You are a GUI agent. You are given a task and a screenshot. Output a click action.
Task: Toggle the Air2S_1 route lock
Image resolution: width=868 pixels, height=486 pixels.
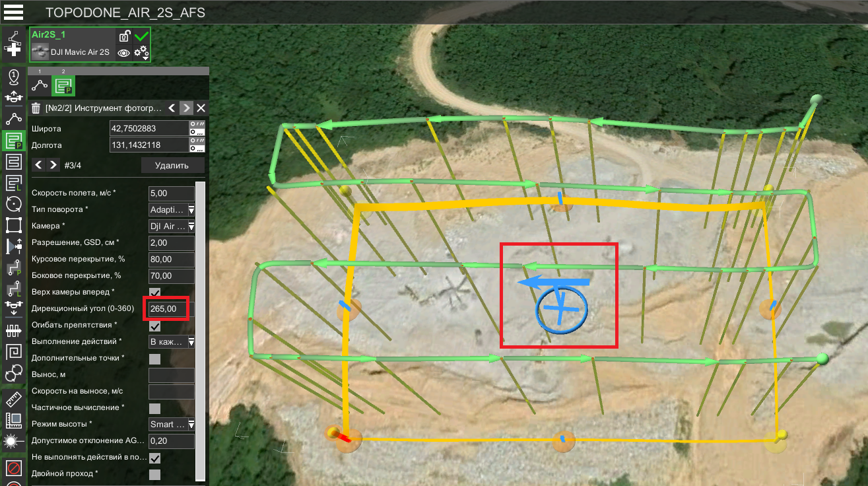(123, 36)
